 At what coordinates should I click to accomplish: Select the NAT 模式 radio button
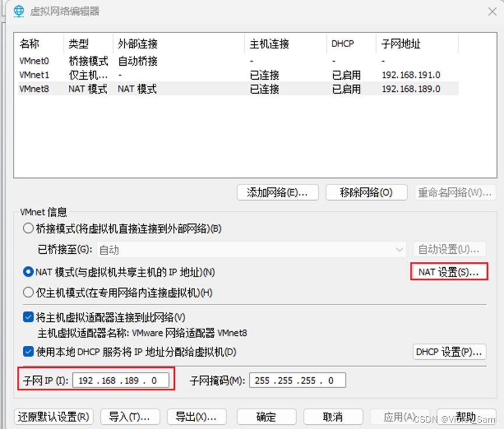coord(29,272)
